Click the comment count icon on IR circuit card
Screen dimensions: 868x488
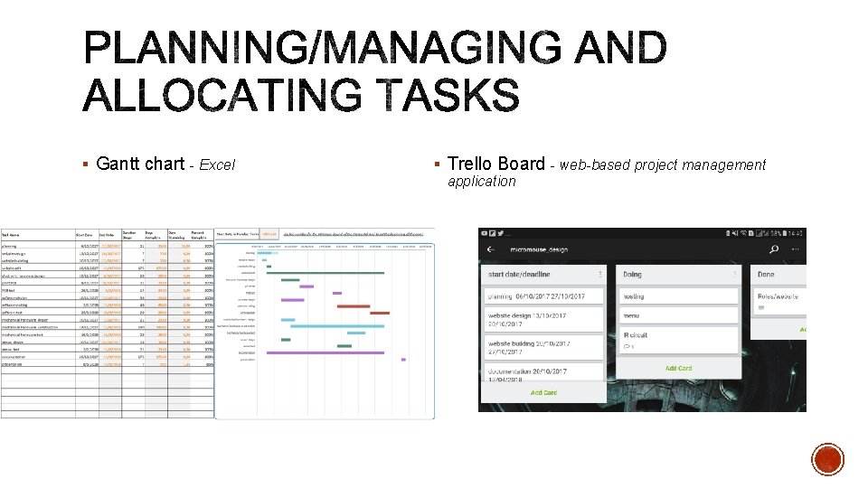(x=628, y=346)
